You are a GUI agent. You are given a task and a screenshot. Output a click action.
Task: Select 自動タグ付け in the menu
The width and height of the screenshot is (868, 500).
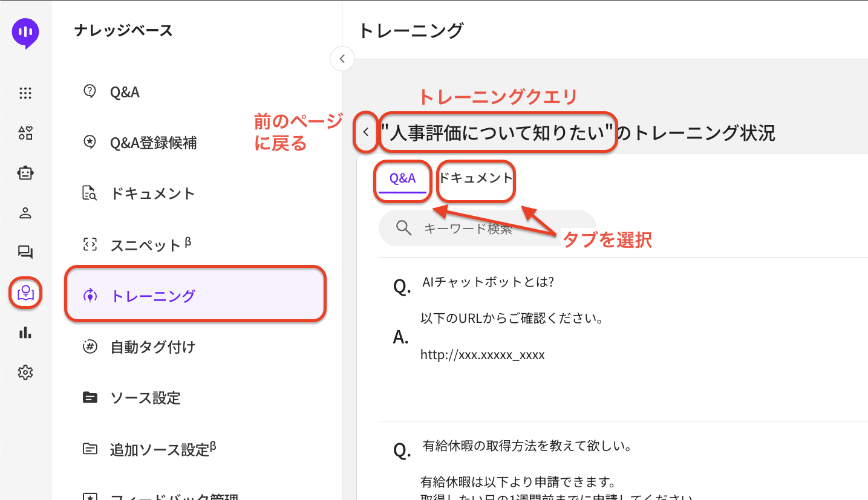point(152,347)
